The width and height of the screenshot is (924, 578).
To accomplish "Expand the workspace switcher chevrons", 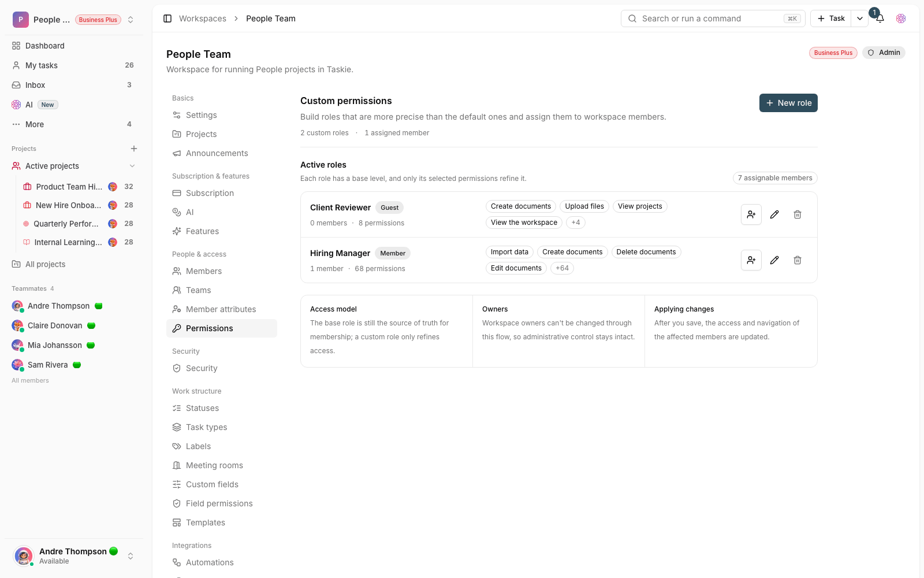I will click(131, 20).
